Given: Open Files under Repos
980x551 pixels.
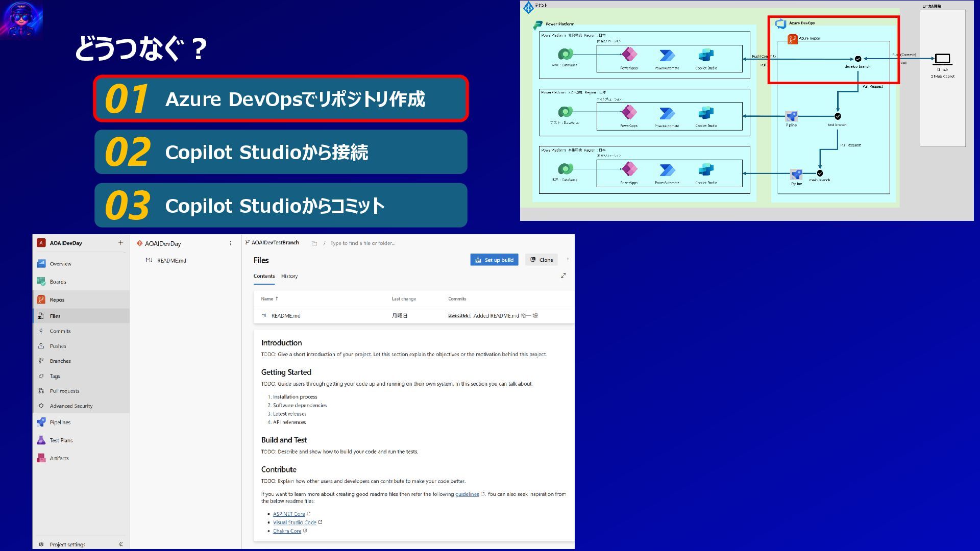Looking at the screenshot, I should pyautogui.click(x=55, y=316).
